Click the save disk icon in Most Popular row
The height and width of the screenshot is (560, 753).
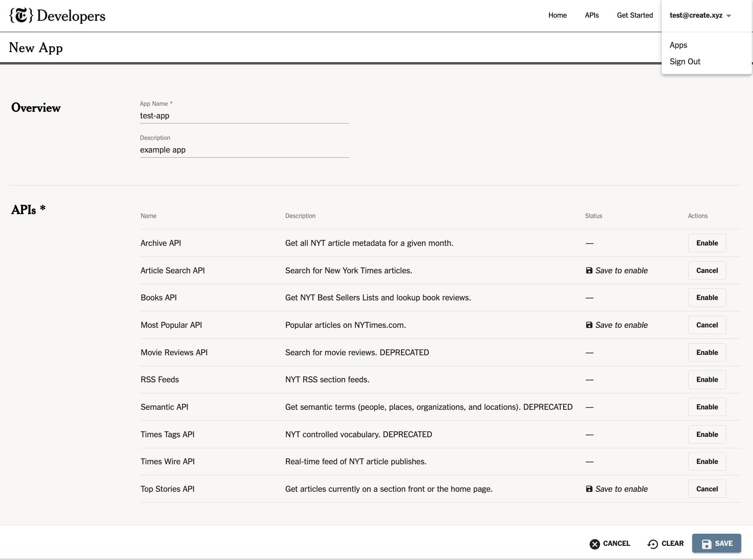[x=589, y=325]
